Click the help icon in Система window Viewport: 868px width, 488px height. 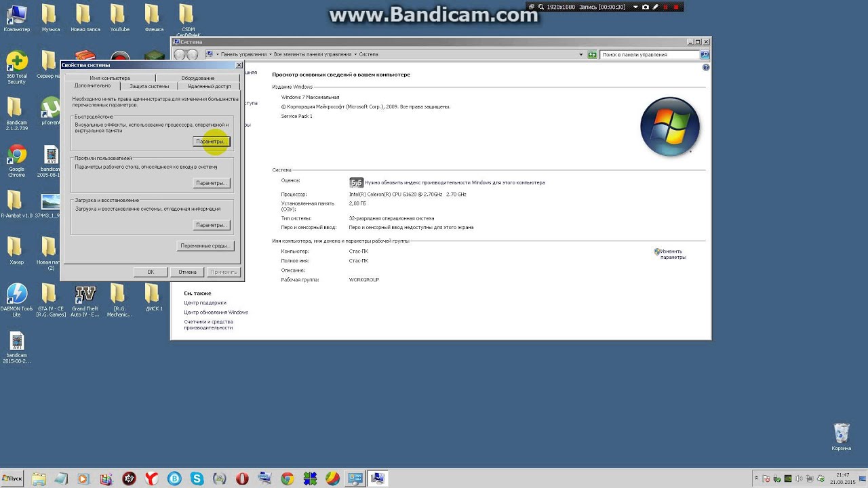(x=706, y=68)
